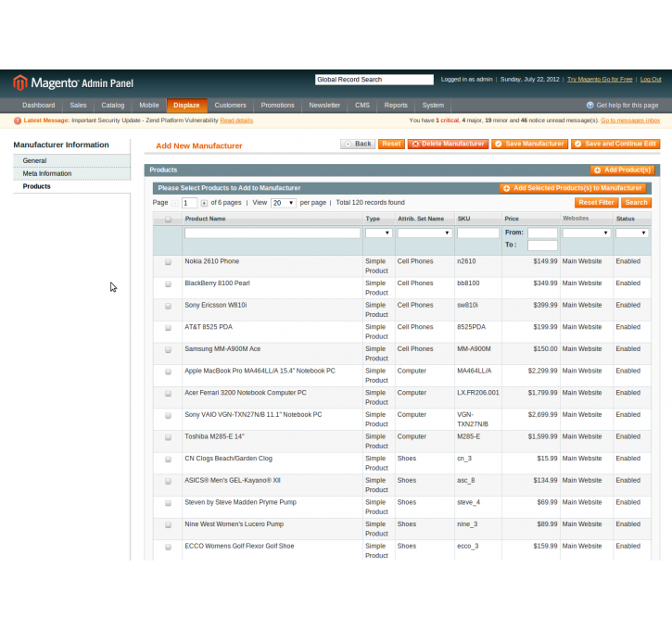The height and width of the screenshot is (630, 672).
Task: Open the Dashboard menu
Action: pos(39,106)
